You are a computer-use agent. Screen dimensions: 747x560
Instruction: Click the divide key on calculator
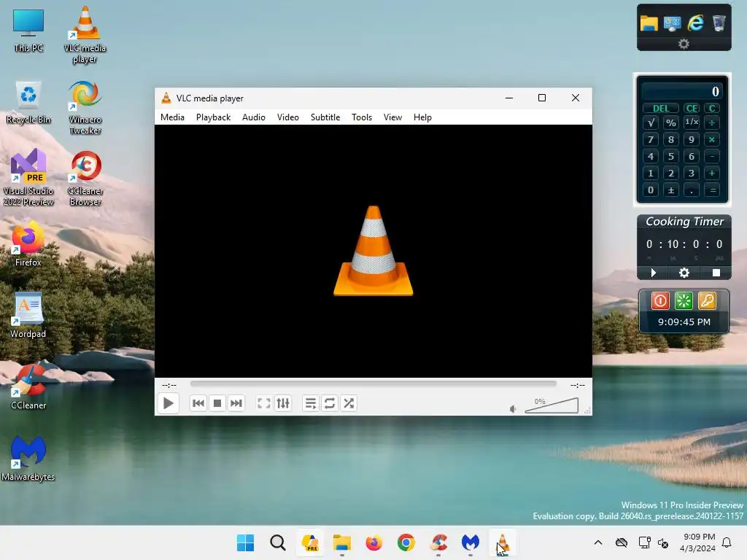pos(712,122)
